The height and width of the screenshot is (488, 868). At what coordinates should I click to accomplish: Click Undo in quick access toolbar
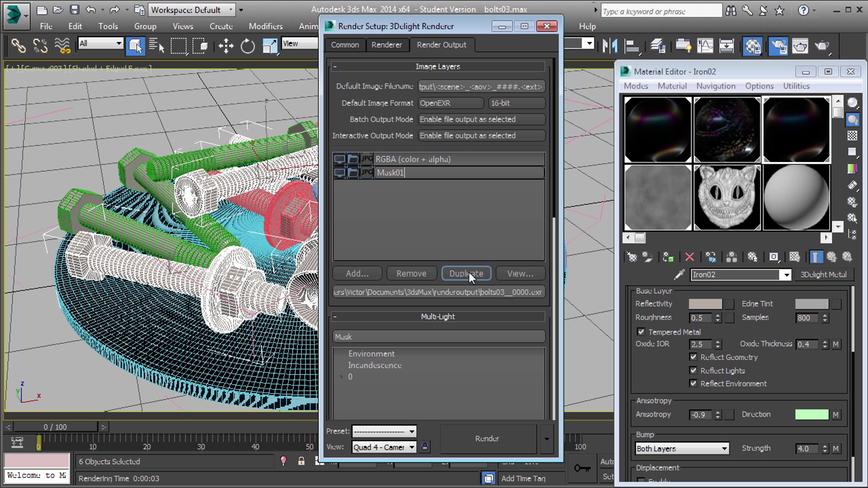point(91,10)
